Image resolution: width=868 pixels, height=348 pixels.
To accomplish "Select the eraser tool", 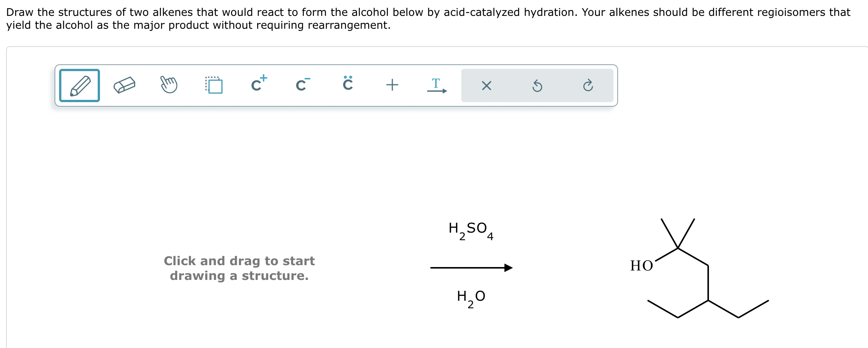I will click(124, 85).
